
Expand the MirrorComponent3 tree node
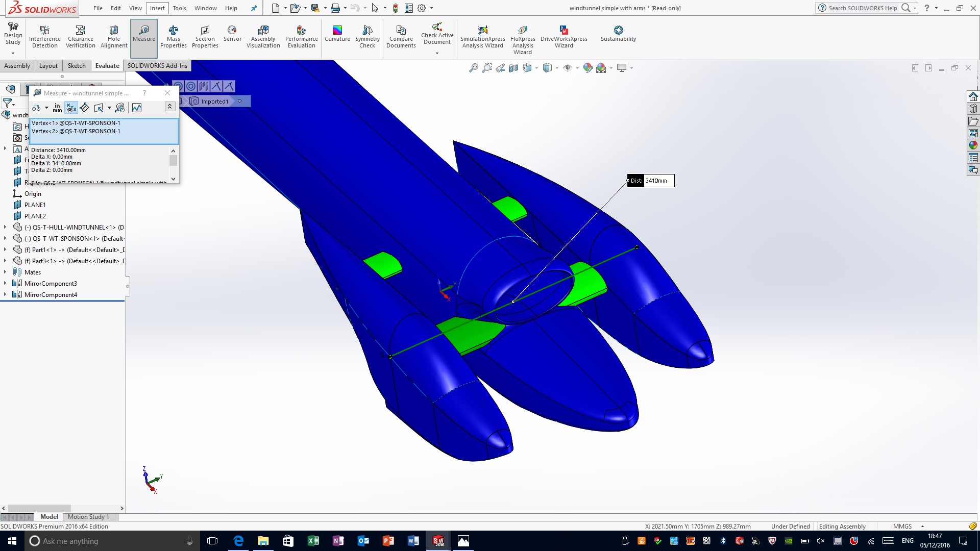coord(5,283)
